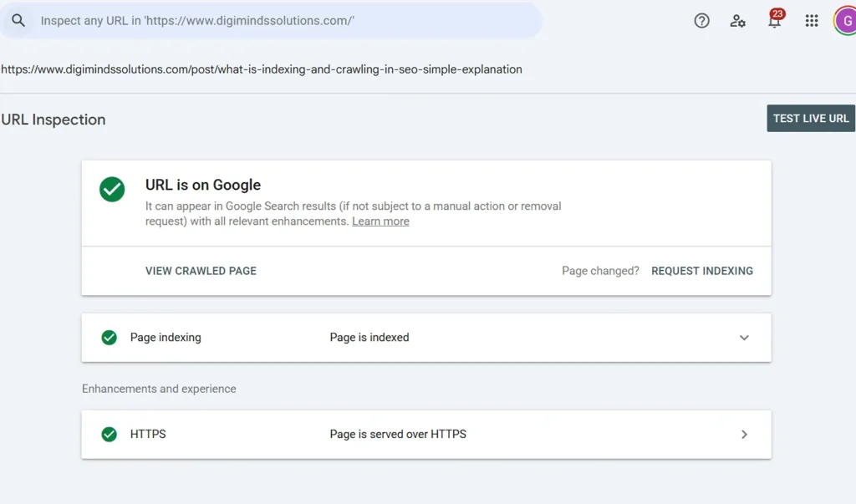Click the TEST LIVE URL button
Screen dimensions: 856x504
811,119
